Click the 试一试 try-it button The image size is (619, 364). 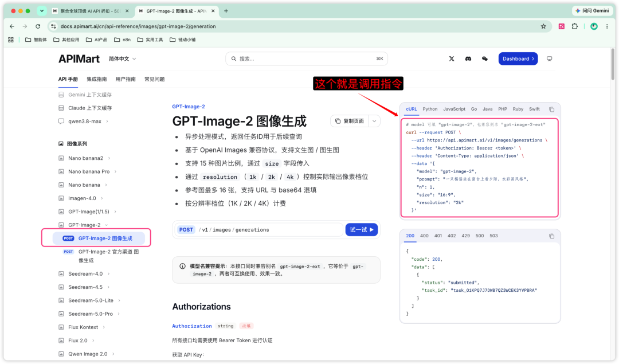(x=362, y=230)
